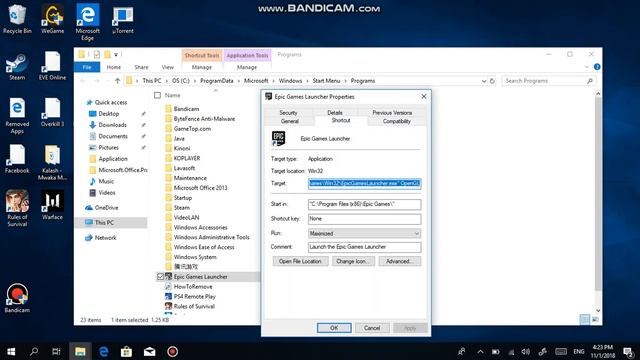
Task: Click the Up arrow in Explorer navigation
Action: click(x=118, y=81)
